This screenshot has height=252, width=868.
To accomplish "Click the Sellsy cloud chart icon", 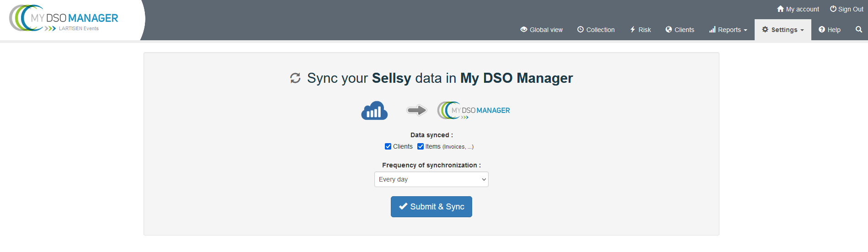I will click(x=374, y=111).
